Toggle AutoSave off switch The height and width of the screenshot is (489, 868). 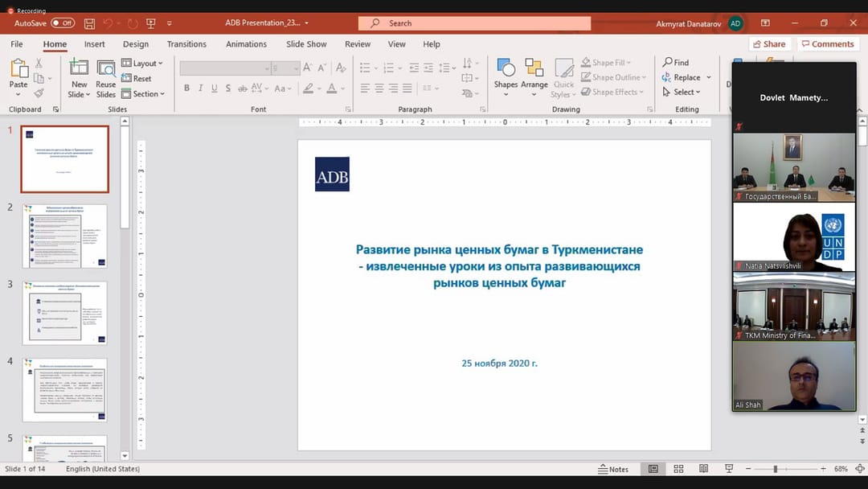coord(63,24)
